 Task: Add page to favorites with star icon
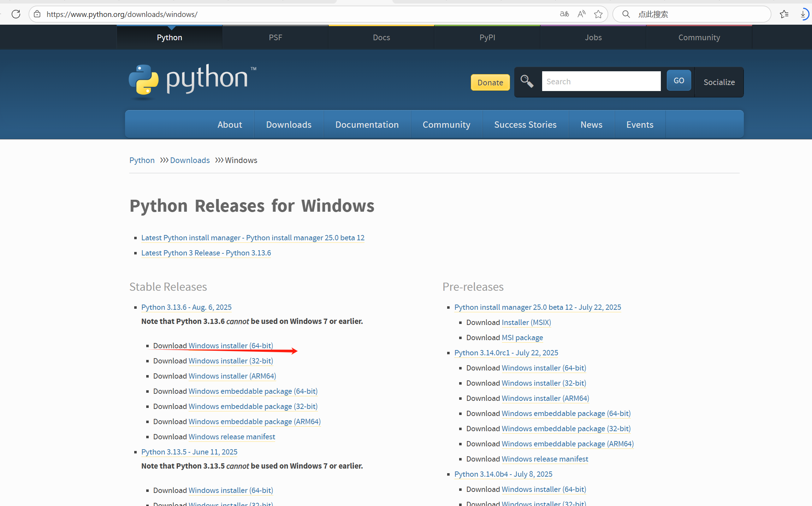598,14
